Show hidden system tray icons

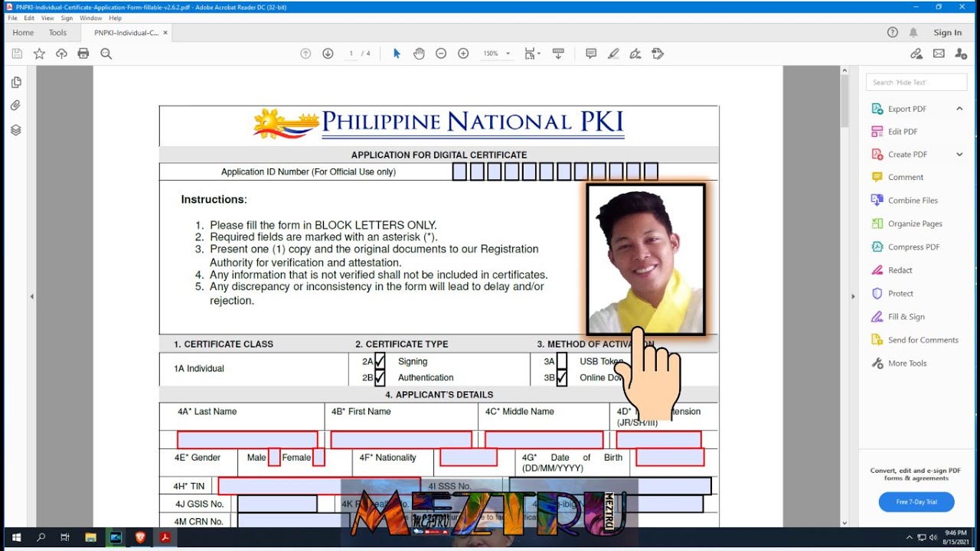(x=910, y=537)
